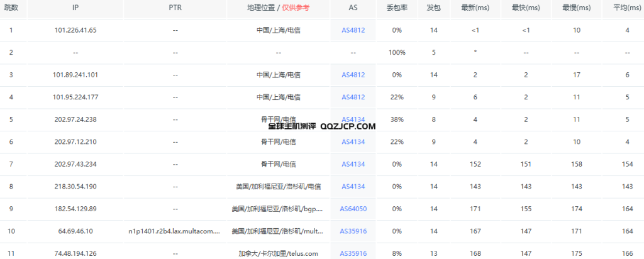Select IP address 101.95.224.177
644x259 pixels.
pyautogui.click(x=75, y=97)
